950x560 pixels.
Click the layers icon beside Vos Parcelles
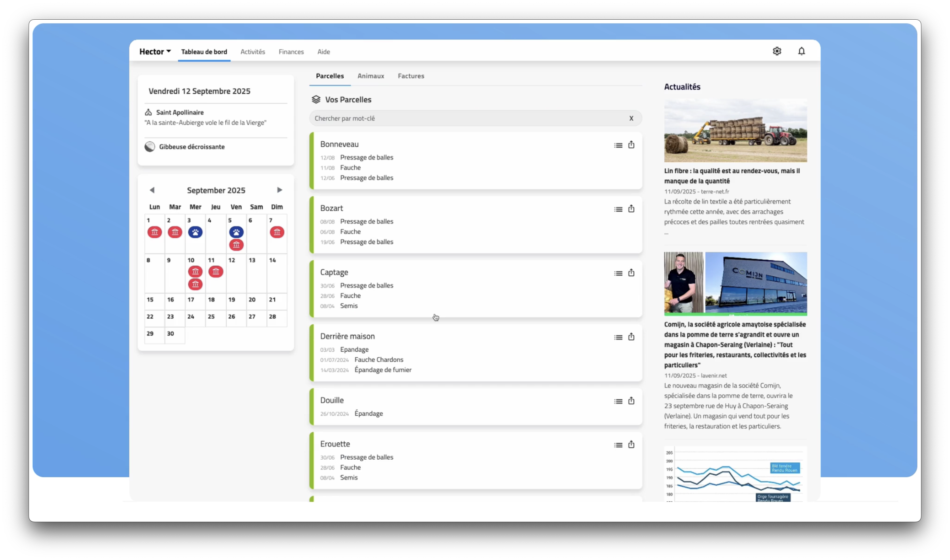(316, 100)
